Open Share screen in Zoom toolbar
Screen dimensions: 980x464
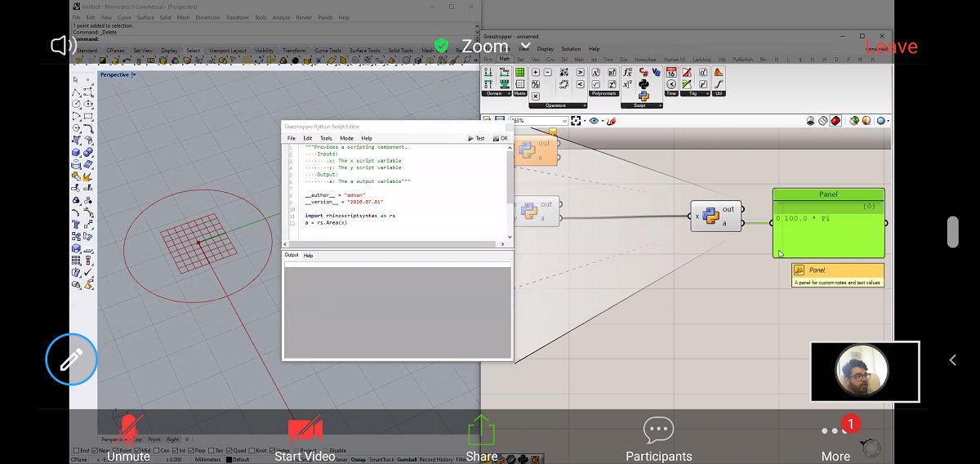tap(482, 437)
